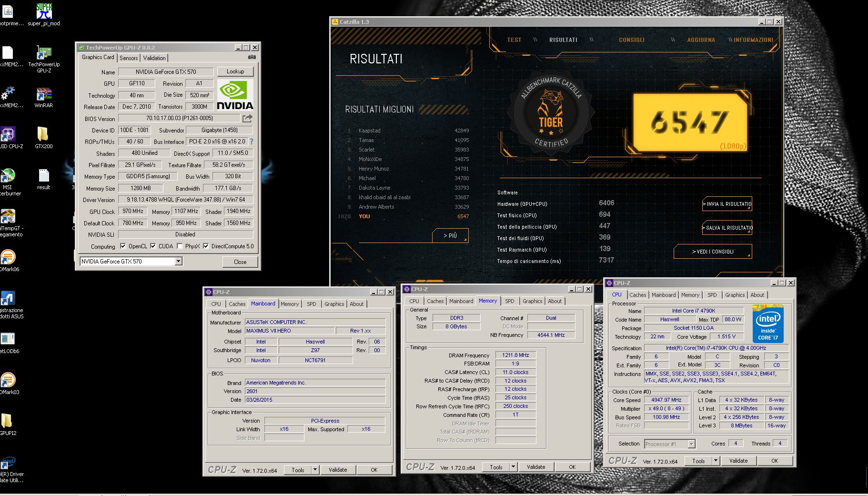Select SPD tab in the Mainboard CPU-Z window
The width and height of the screenshot is (868, 496).
312,304
